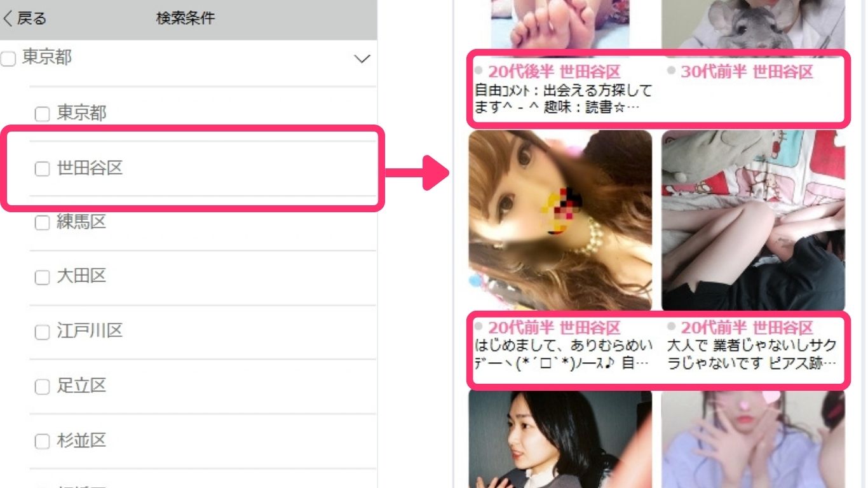This screenshot has height=488, width=868.
Task: Check the 江戸川区 checkbox
Action: pyautogui.click(x=42, y=332)
